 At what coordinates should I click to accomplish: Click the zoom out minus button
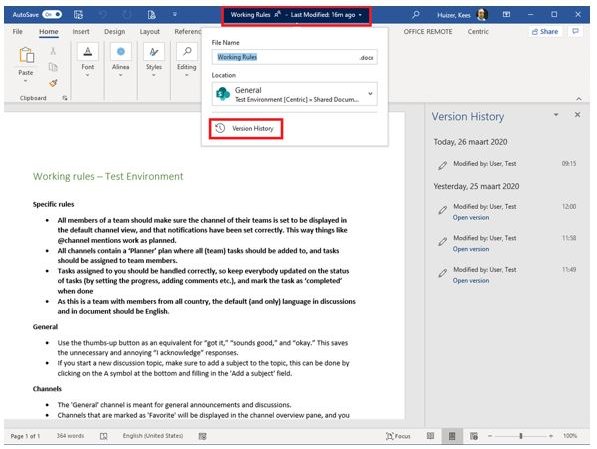pyautogui.click(x=490, y=436)
